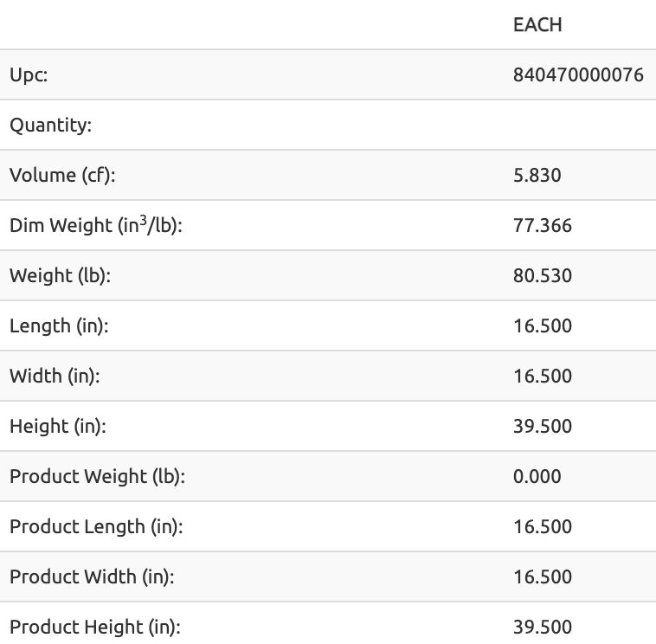Click the Product Weight (lb): label

(97, 477)
